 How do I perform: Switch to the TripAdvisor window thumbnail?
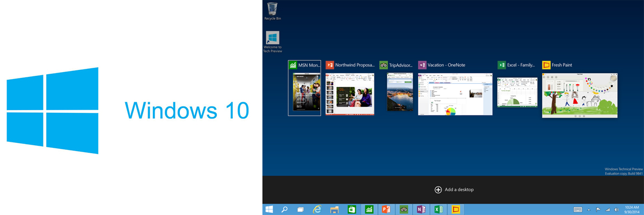tap(400, 92)
